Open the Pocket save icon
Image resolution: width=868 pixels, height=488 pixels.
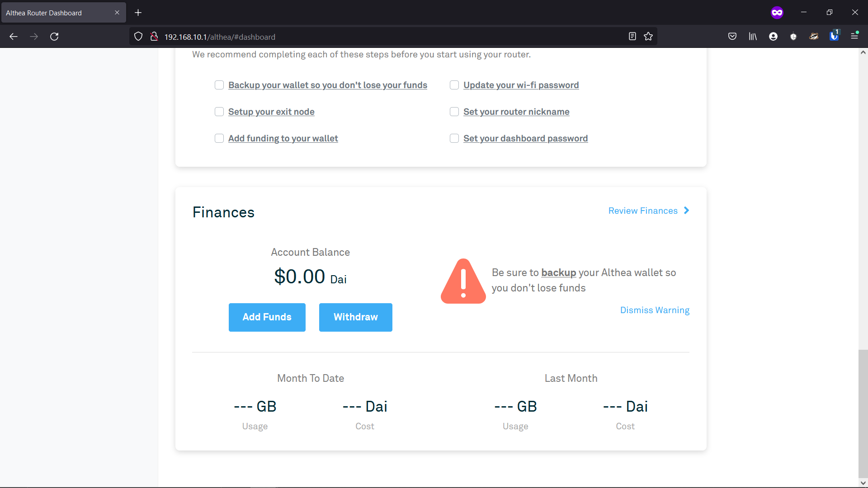coord(732,37)
